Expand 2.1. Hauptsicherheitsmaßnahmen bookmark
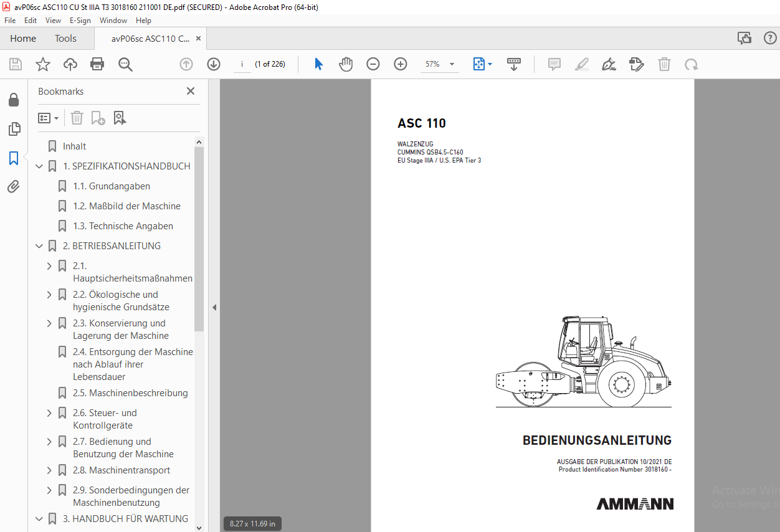Image resolution: width=780 pixels, height=532 pixels. [x=49, y=266]
